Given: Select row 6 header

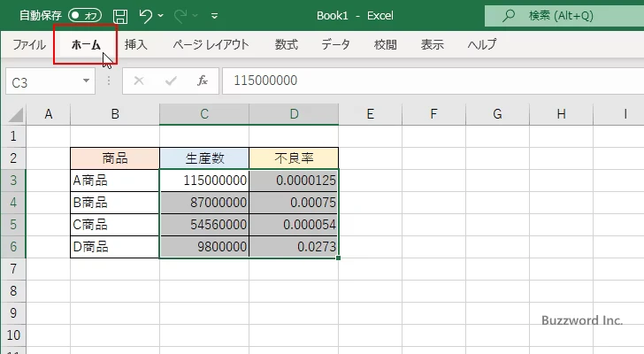Looking at the screenshot, I should click(13, 247).
